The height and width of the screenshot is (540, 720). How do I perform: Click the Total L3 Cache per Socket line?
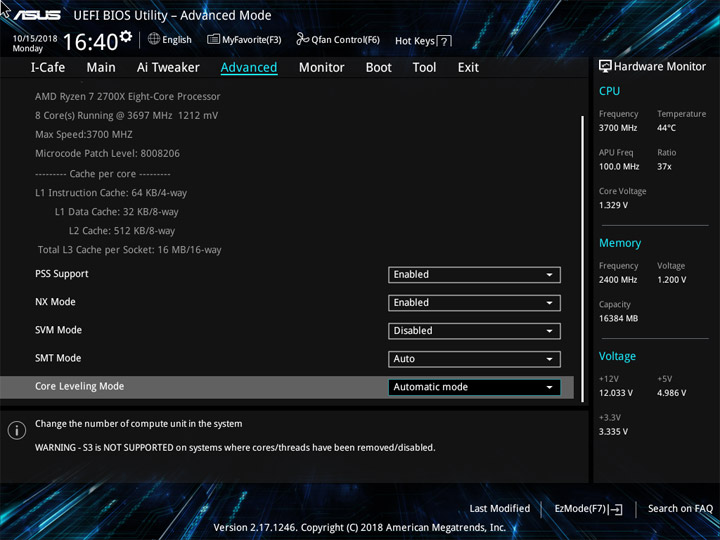click(x=129, y=250)
